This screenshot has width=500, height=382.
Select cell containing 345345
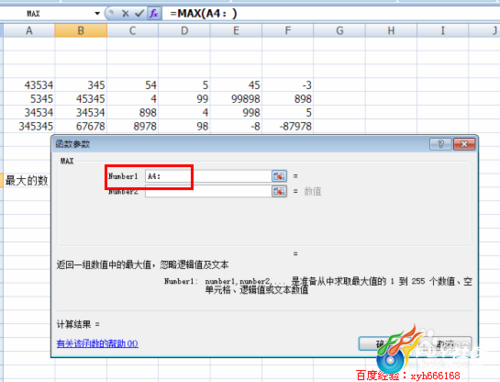29,126
